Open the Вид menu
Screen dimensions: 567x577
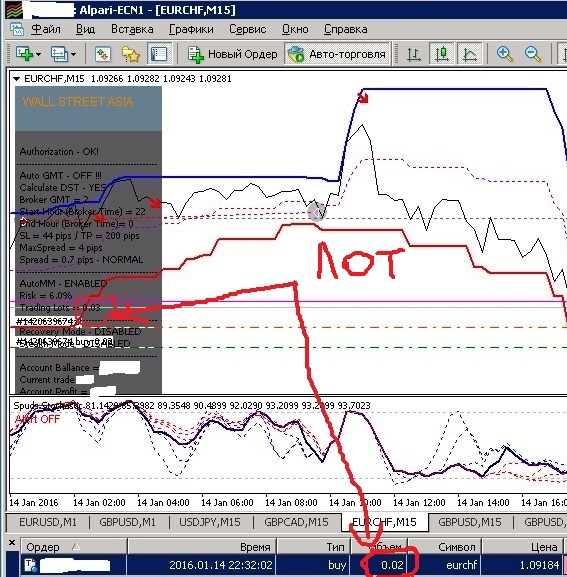click(x=85, y=29)
